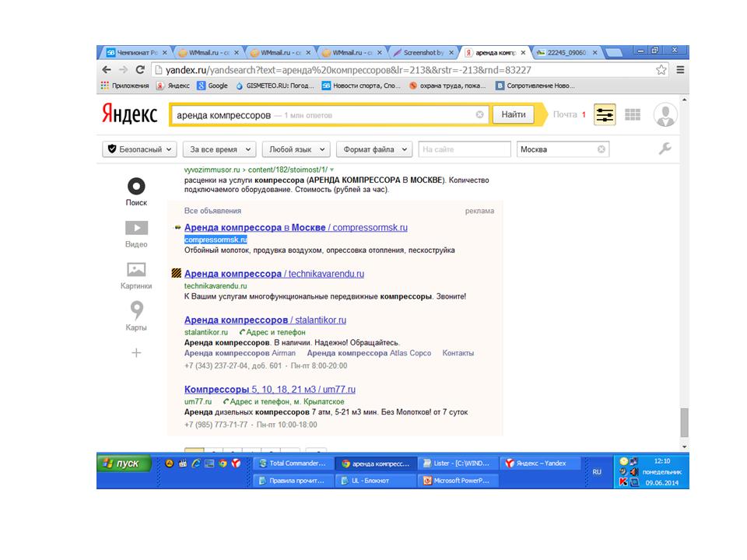Open the Сопротивление Ново bookmark
747x560 pixels.
point(535,86)
